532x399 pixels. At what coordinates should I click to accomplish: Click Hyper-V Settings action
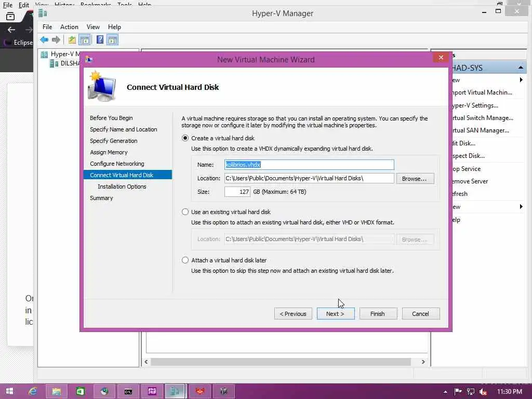click(476, 105)
